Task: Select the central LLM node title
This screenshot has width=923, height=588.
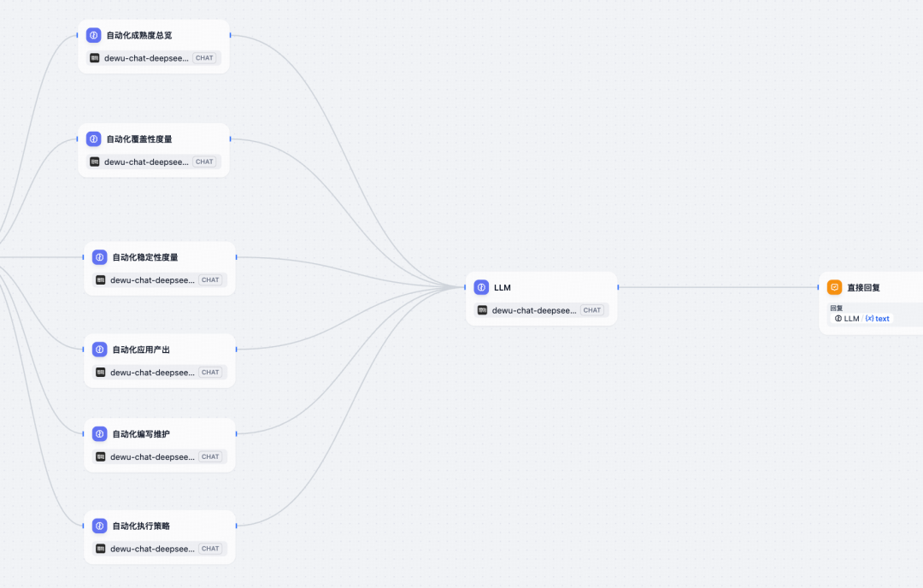Action: (x=503, y=287)
